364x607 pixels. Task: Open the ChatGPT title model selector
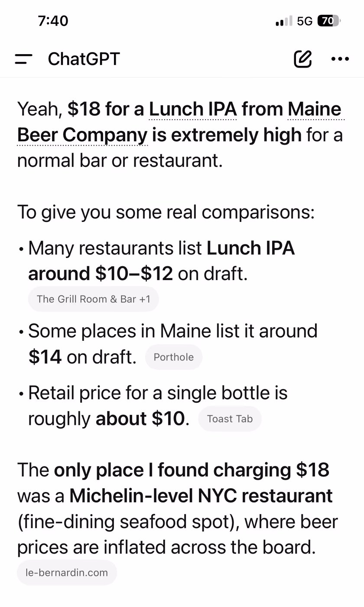[84, 59]
